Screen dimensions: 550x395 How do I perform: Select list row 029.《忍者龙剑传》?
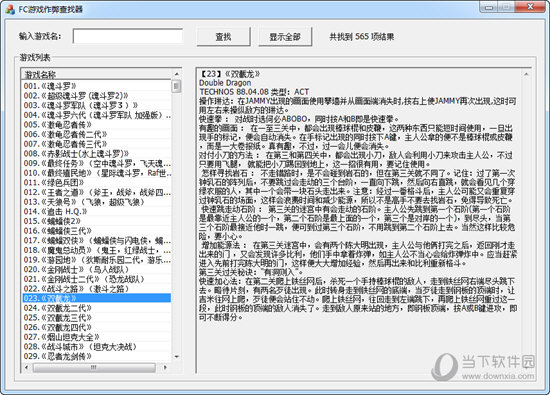click(x=97, y=356)
